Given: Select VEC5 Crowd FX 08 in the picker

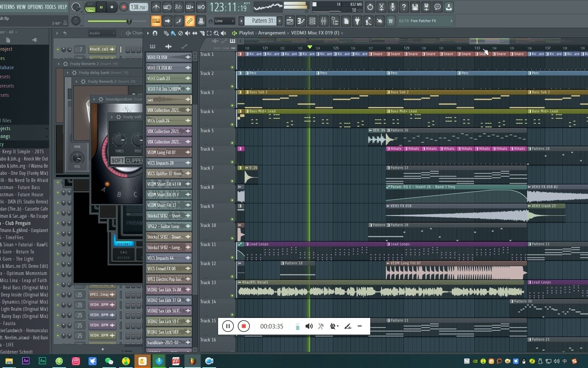Looking at the screenshot, I should click(169, 269).
